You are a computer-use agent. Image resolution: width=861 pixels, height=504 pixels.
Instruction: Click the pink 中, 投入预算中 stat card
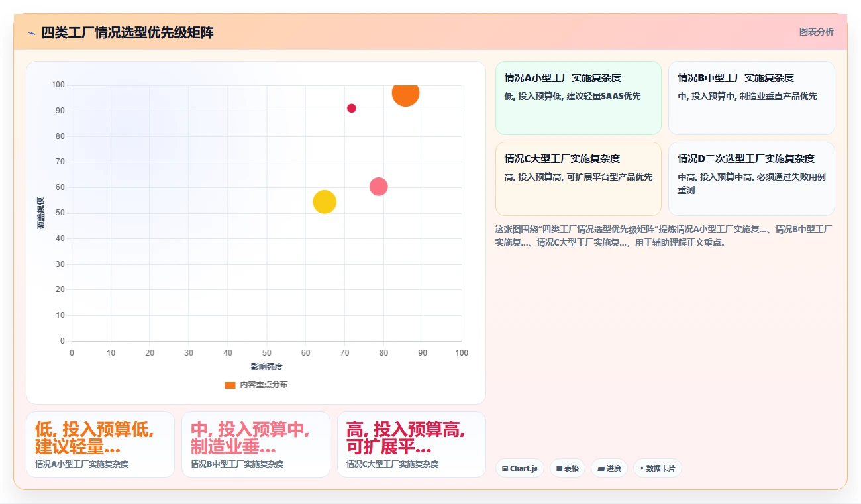point(256,444)
